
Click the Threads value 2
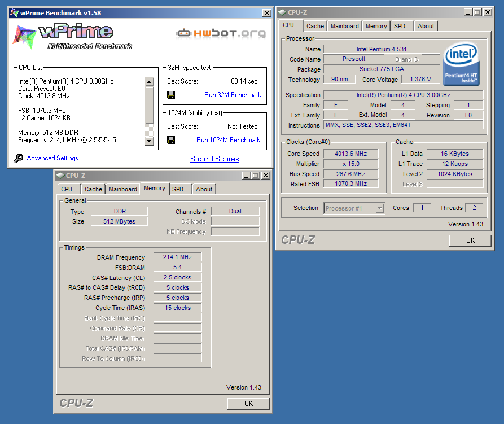pyautogui.click(x=474, y=208)
